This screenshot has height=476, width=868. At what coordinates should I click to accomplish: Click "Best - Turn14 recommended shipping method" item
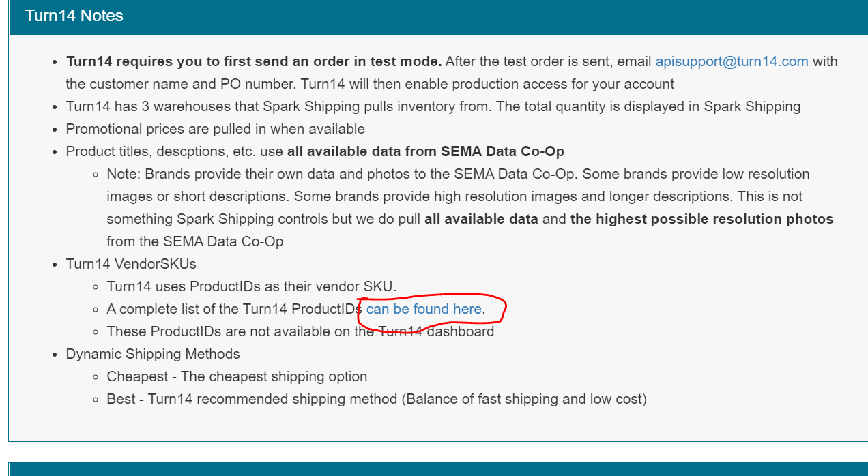377,399
